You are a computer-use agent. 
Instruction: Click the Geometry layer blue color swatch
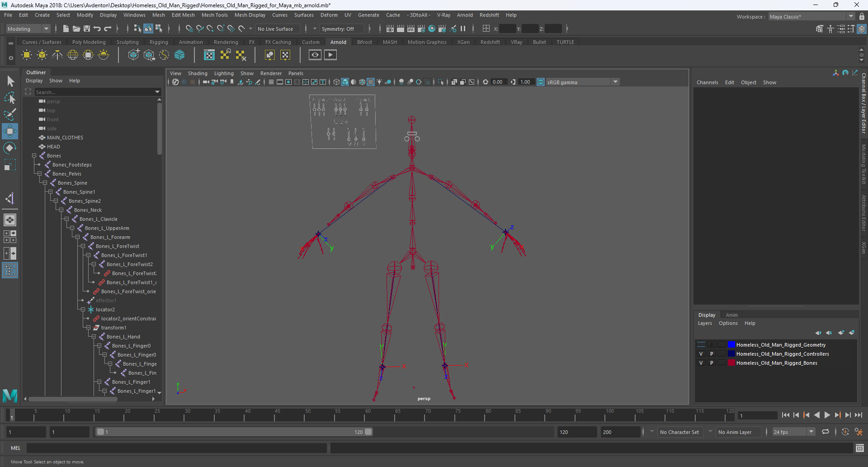point(731,345)
